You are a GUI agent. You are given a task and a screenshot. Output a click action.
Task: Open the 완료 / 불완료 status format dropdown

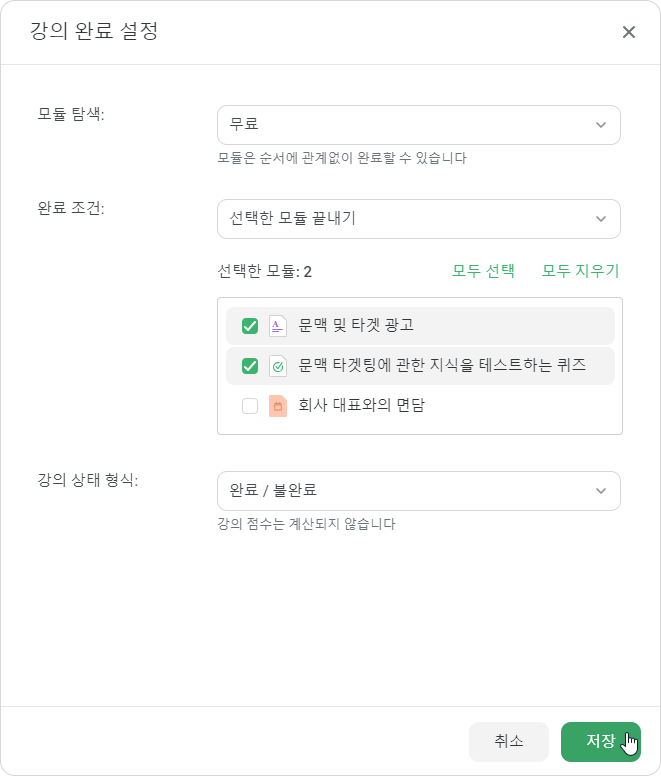tap(419, 491)
